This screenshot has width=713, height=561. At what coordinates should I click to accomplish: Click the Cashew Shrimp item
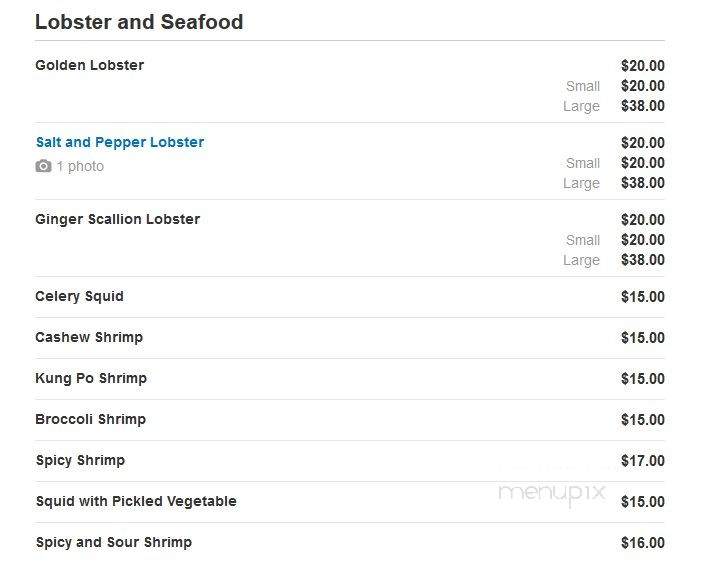(89, 337)
